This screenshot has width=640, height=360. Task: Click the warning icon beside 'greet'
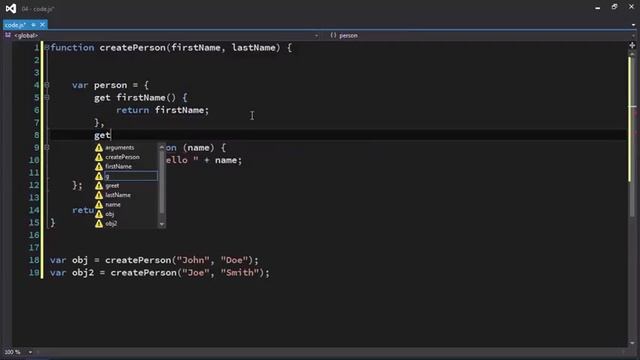click(x=99, y=186)
